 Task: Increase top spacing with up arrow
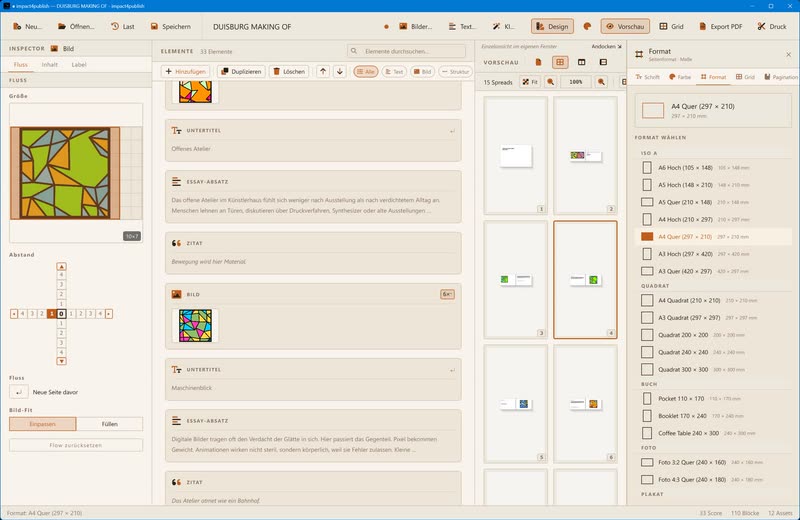click(61, 266)
